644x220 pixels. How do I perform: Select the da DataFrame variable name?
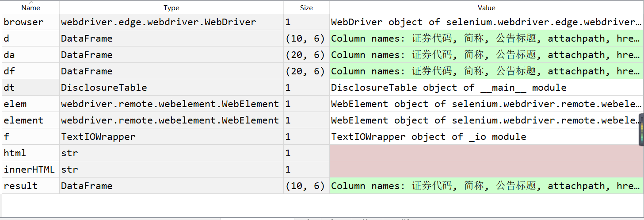30,55
